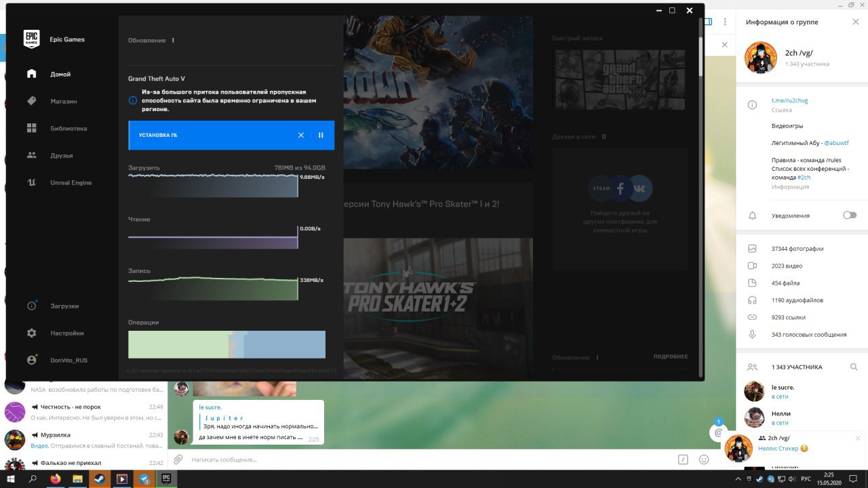Select member Нелли in members list
Viewport: 868px width, 488px height.
pos(802,417)
